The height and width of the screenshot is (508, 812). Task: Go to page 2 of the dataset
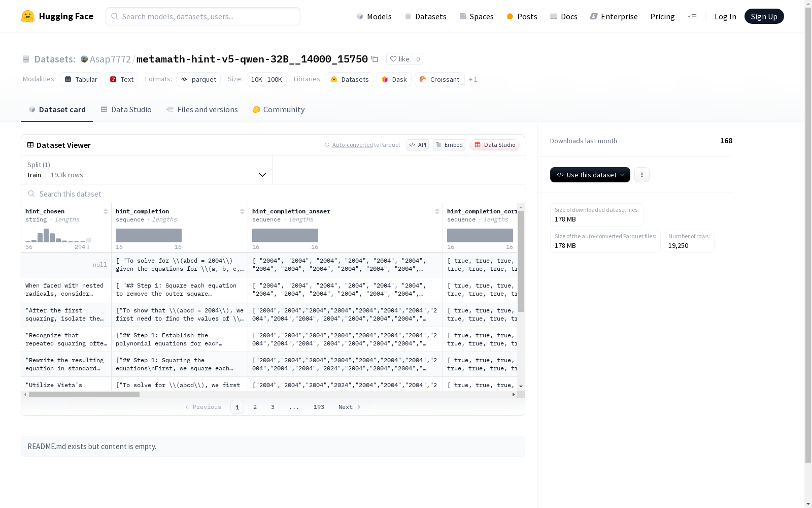tap(255, 407)
